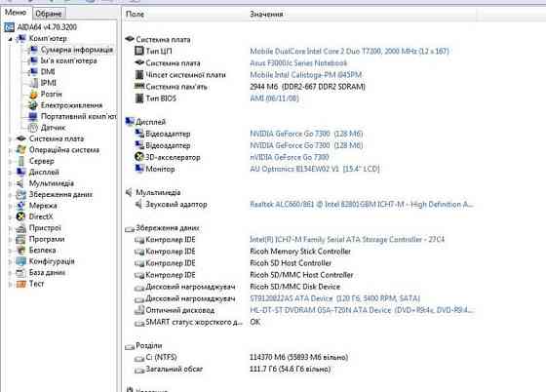Expand the Сервер tree node

(10, 161)
